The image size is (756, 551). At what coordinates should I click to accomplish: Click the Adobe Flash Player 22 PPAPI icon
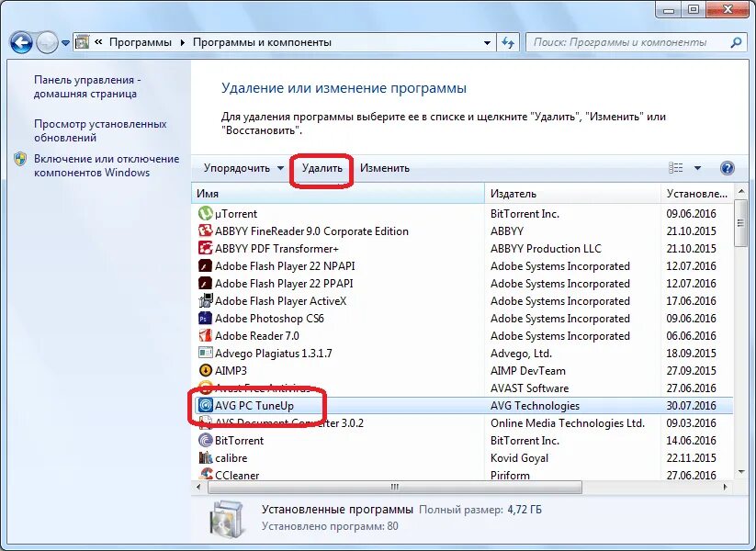coord(206,283)
